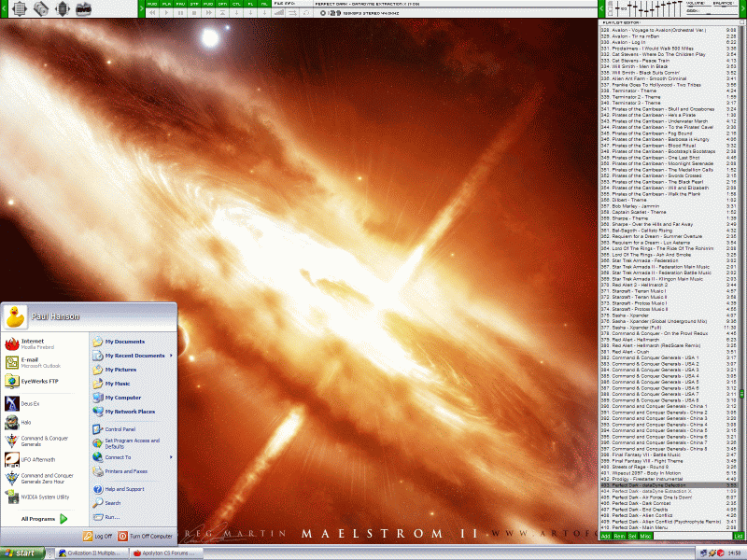Image resolution: width=747 pixels, height=560 pixels.
Task: Switch to Apolyton CS Forums taskbar window
Action: 167,553
